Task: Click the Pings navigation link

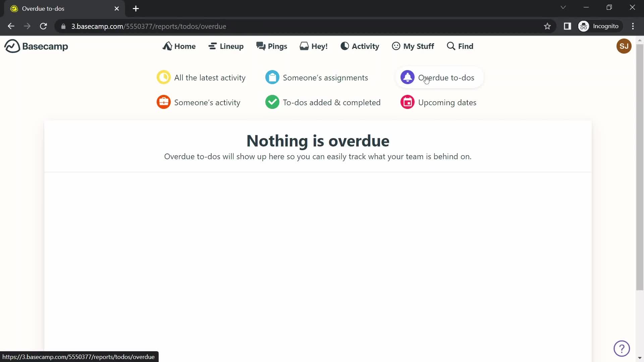Action: 272,46
